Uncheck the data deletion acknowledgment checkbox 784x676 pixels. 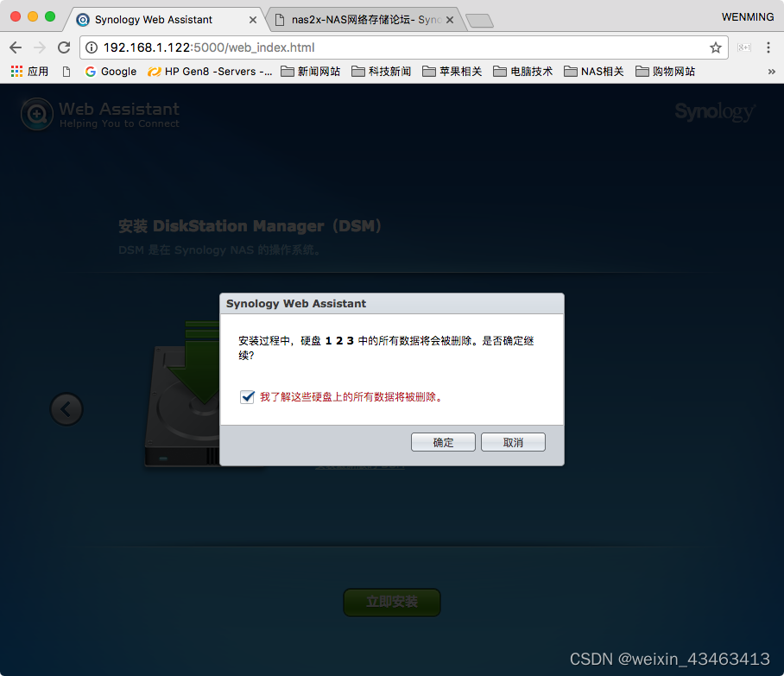coord(246,397)
